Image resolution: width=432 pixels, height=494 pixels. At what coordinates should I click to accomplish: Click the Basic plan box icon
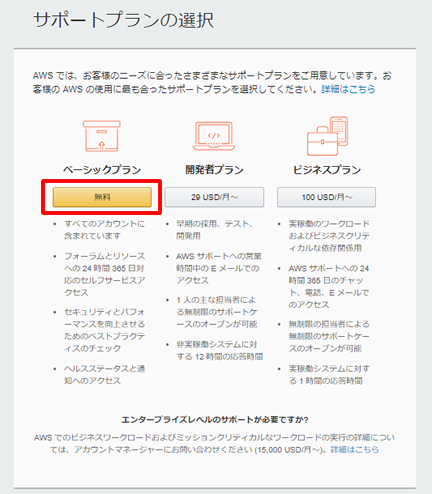tap(102, 136)
